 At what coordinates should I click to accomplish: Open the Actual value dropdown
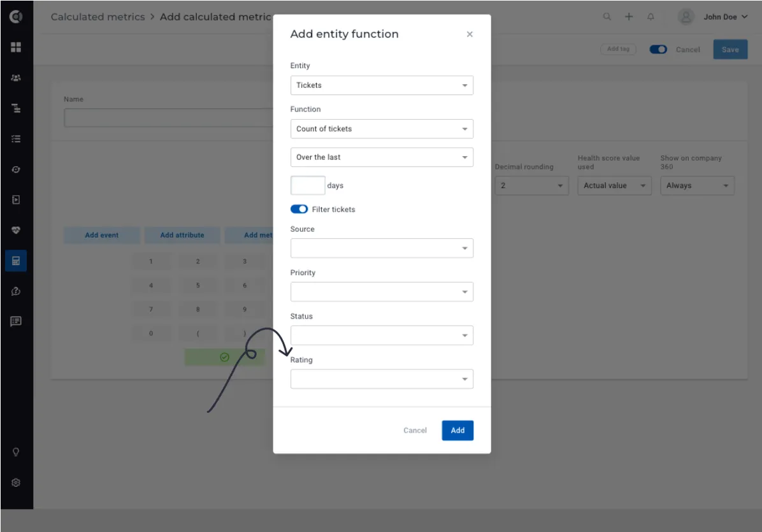pos(614,185)
